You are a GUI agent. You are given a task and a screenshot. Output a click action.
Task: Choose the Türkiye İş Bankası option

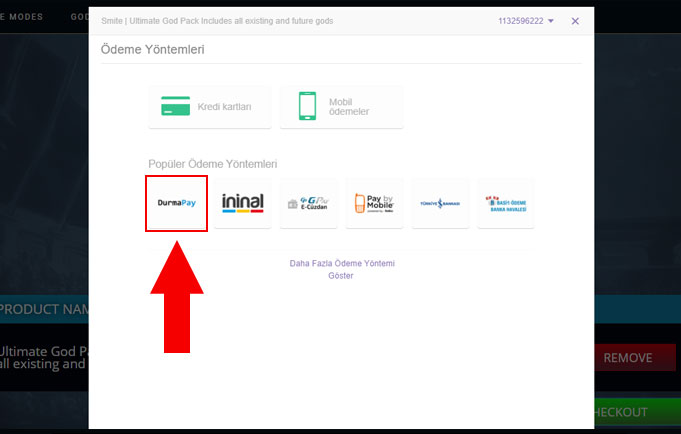(x=440, y=203)
